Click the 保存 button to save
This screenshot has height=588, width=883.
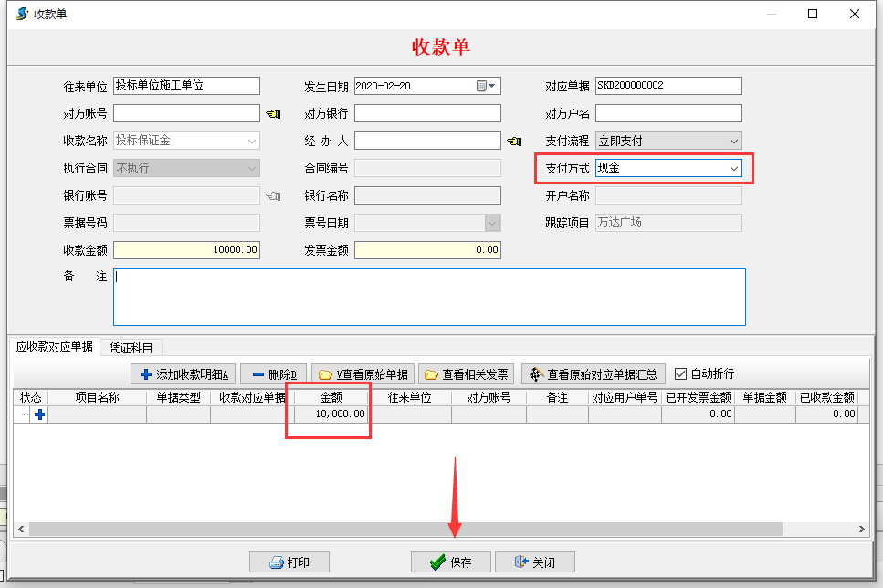pyautogui.click(x=450, y=562)
